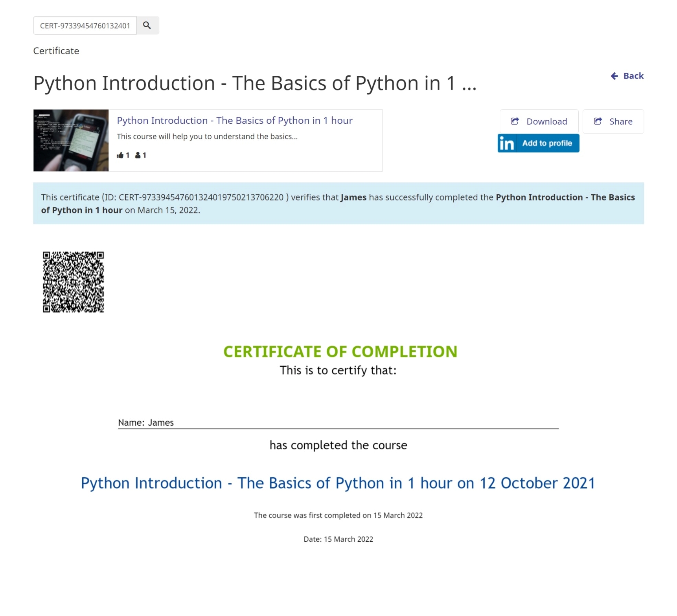Viewport: 677px width, 616px height.
Task: Open the Python Introduction course title link
Action: pos(234,121)
